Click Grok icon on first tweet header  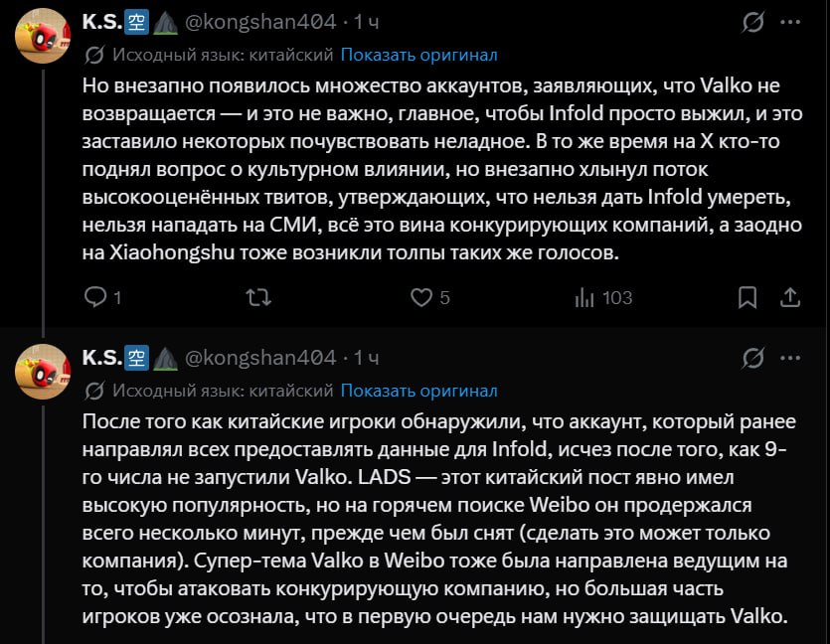tap(752, 22)
